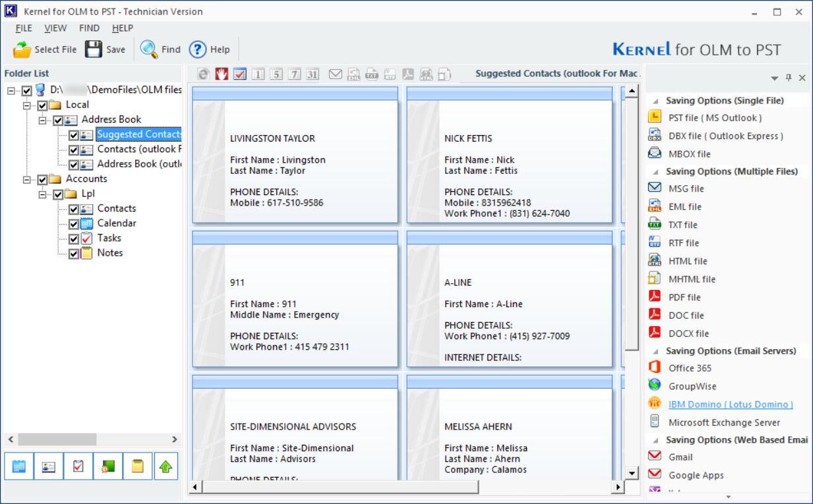Toggle the checkbox for the D:\ root node

coord(27,90)
